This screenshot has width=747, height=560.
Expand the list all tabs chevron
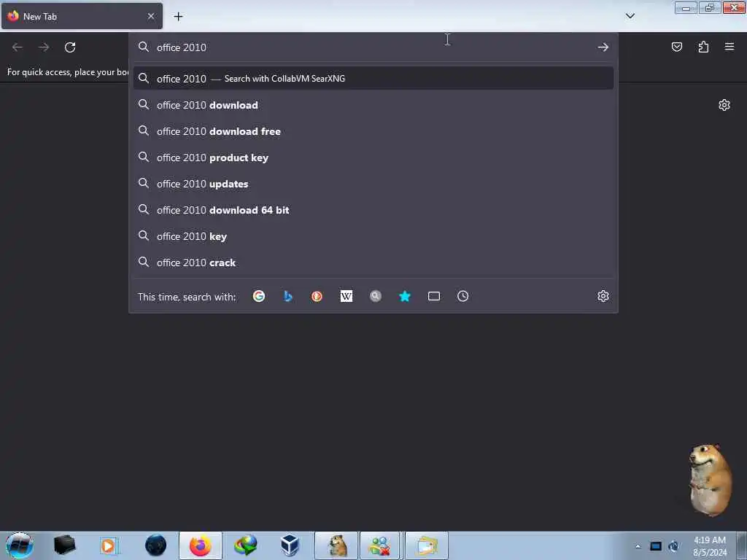click(x=630, y=16)
